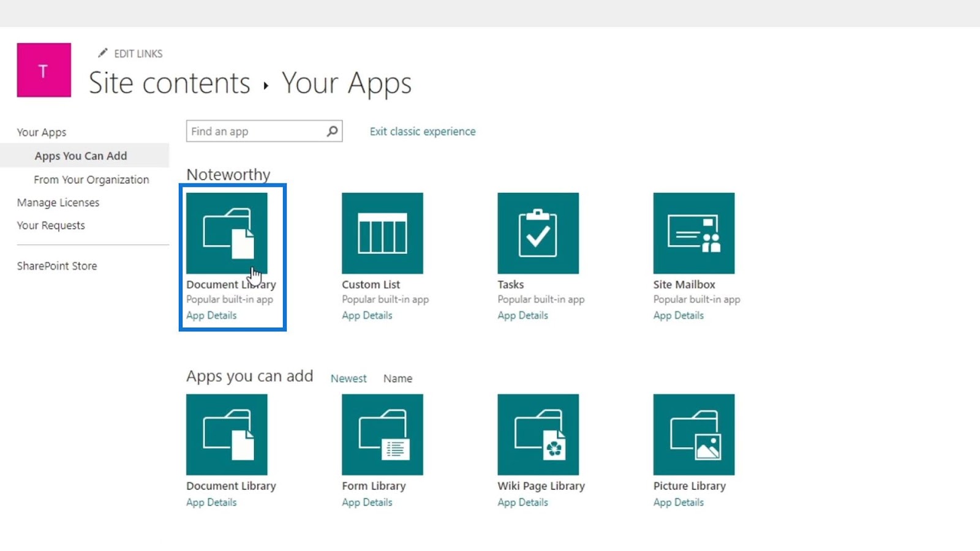Sort apps by Name
The image size is (980, 551).
[x=398, y=378]
